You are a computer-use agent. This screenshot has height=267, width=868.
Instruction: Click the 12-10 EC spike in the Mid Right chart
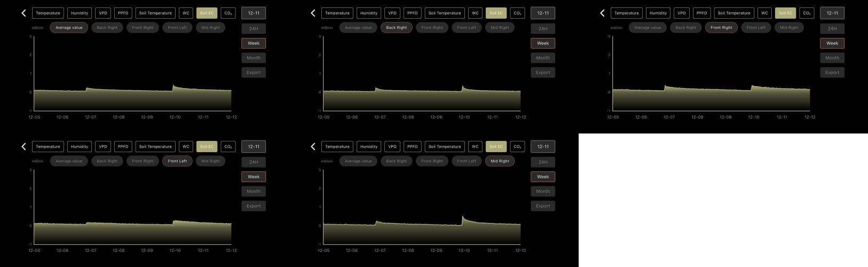(463, 217)
